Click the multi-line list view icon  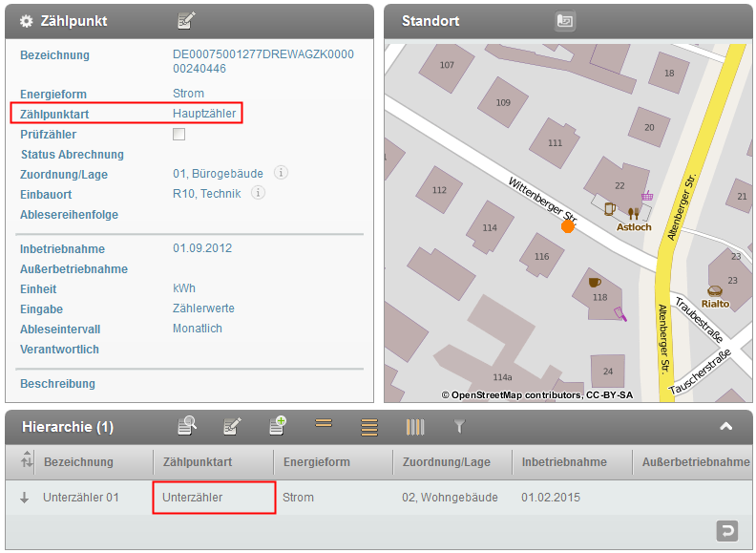pos(369,426)
